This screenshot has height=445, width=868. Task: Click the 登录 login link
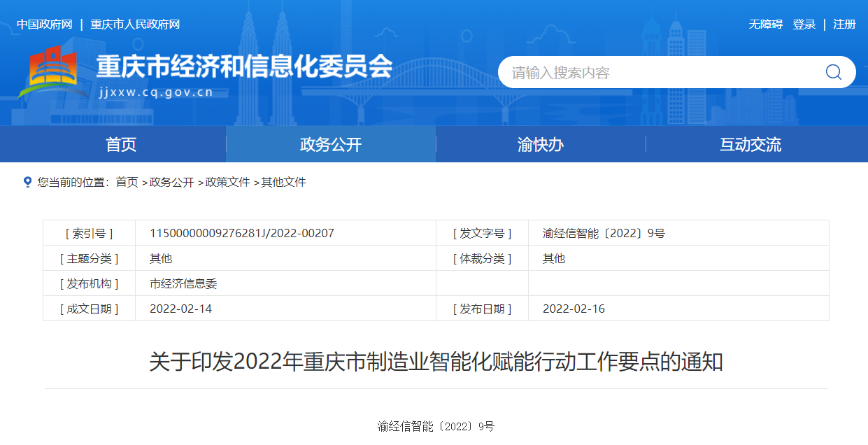click(x=804, y=24)
